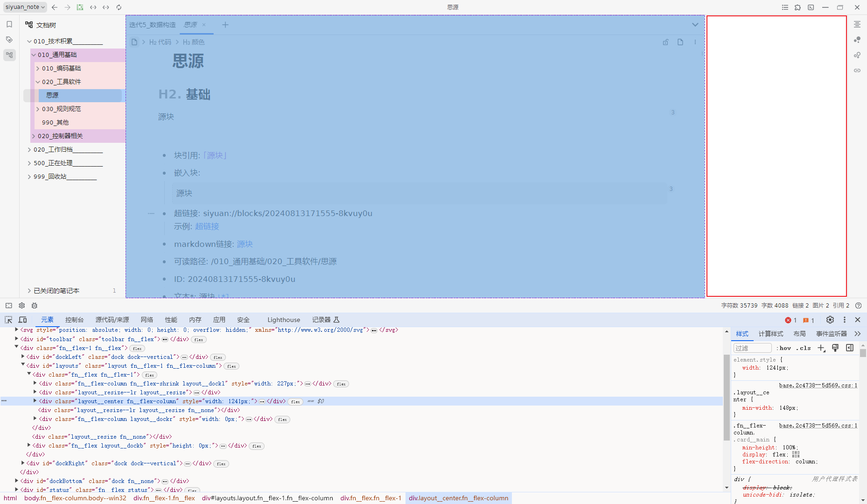
Task: Toggle the :hov element state panel
Action: (784, 348)
